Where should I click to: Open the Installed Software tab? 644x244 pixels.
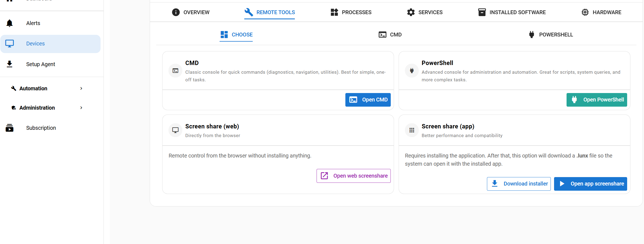coord(512,12)
